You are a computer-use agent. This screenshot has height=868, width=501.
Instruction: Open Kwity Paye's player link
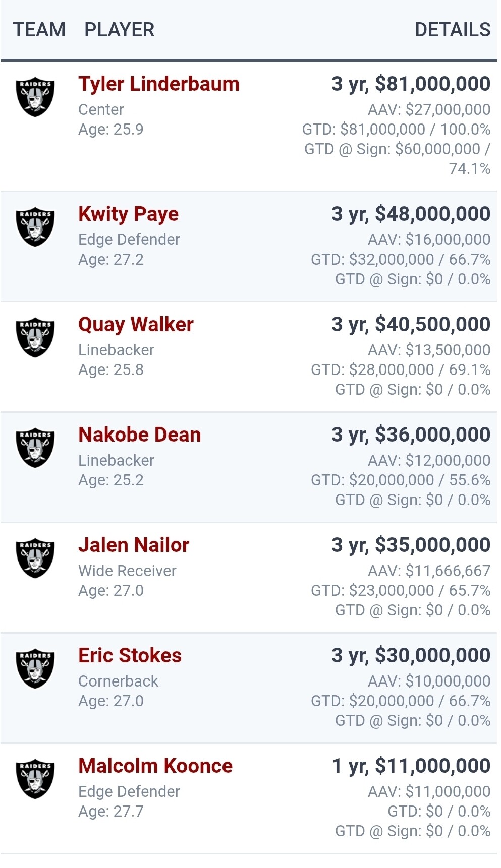[x=128, y=214]
